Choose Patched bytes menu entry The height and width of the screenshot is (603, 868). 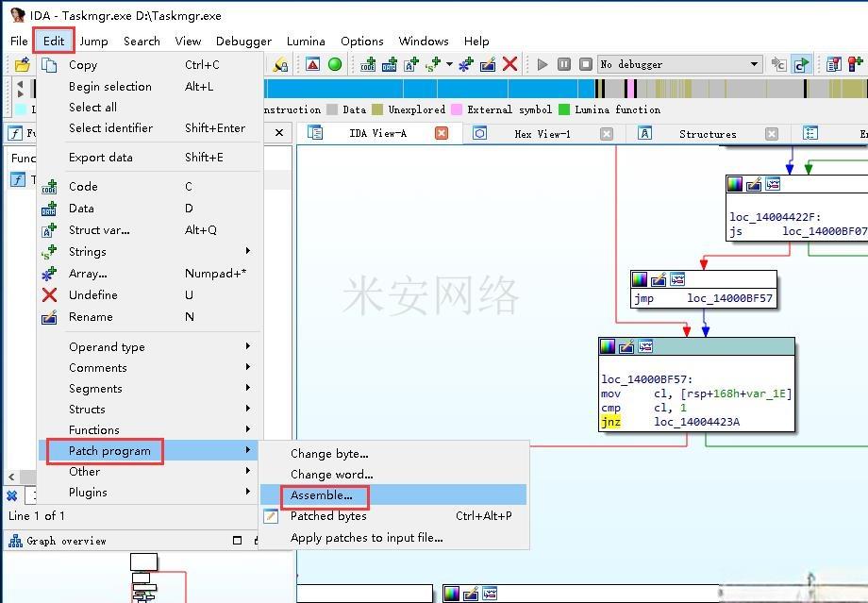(393, 516)
